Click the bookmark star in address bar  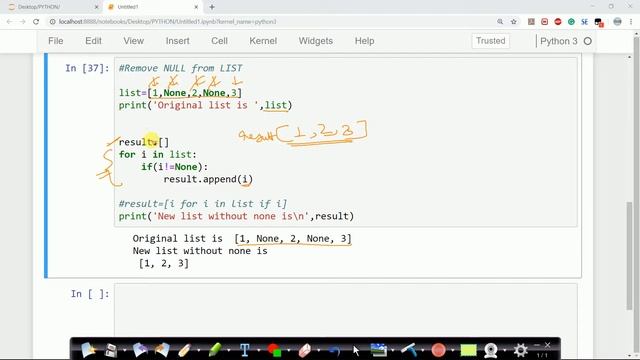[513, 22]
